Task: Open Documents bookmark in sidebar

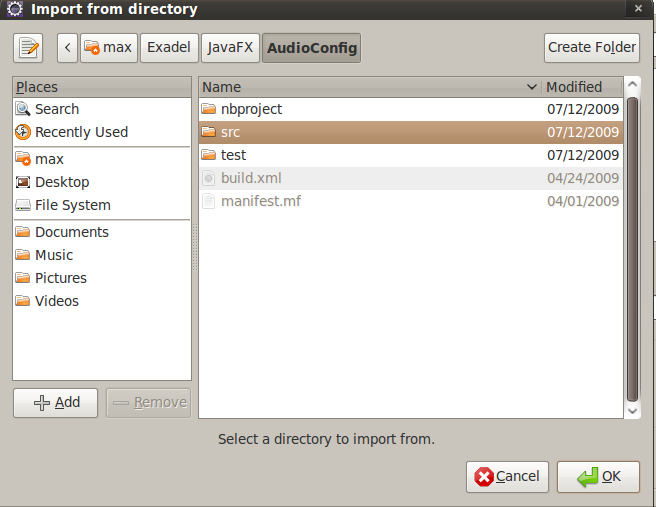Action: (72, 232)
